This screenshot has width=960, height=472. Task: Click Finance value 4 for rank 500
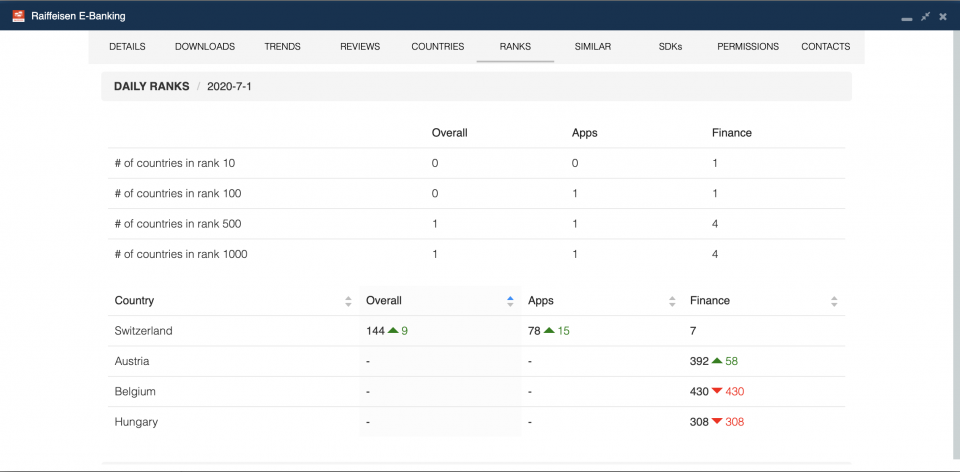715,224
